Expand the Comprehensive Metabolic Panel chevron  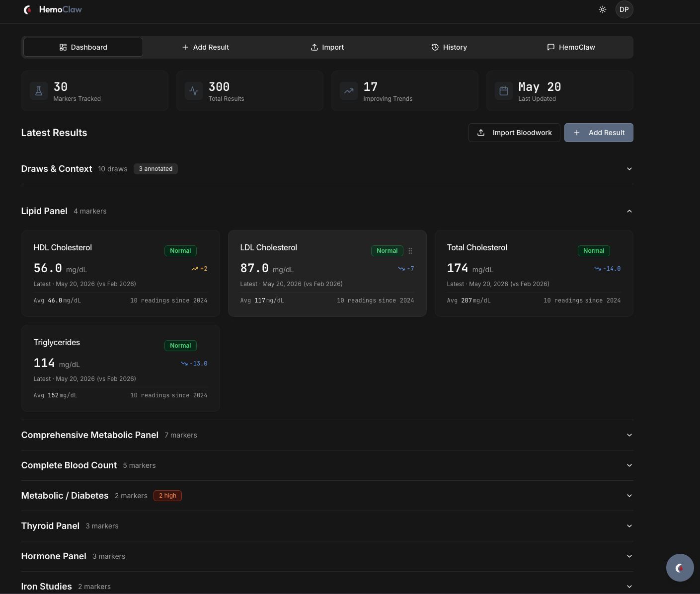[629, 435]
